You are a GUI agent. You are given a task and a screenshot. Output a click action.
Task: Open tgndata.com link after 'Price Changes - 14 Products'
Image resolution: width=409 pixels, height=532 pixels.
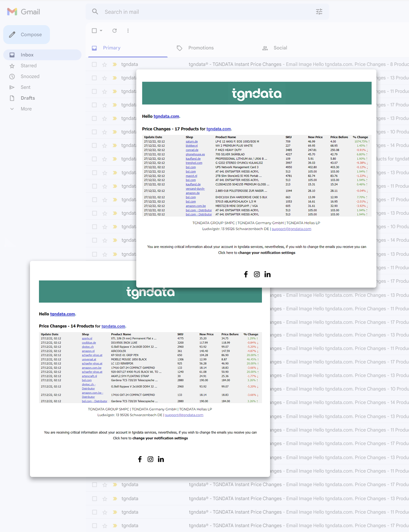click(113, 326)
